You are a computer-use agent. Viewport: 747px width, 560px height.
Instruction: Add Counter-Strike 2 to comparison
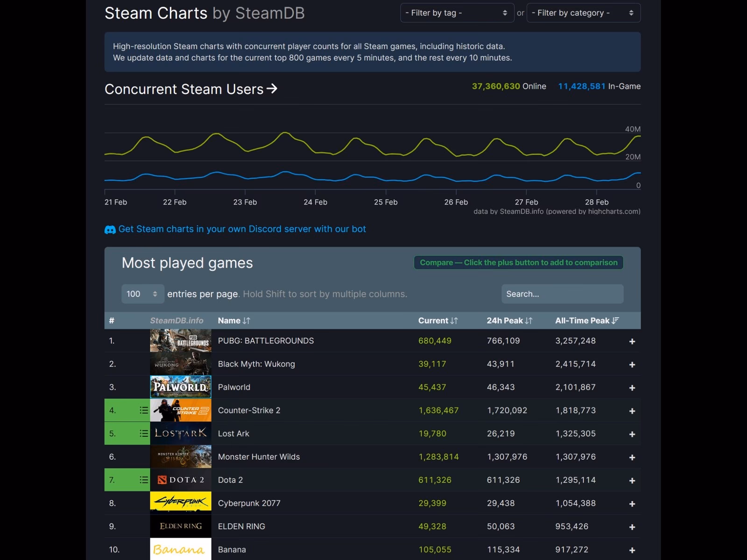[x=632, y=411]
